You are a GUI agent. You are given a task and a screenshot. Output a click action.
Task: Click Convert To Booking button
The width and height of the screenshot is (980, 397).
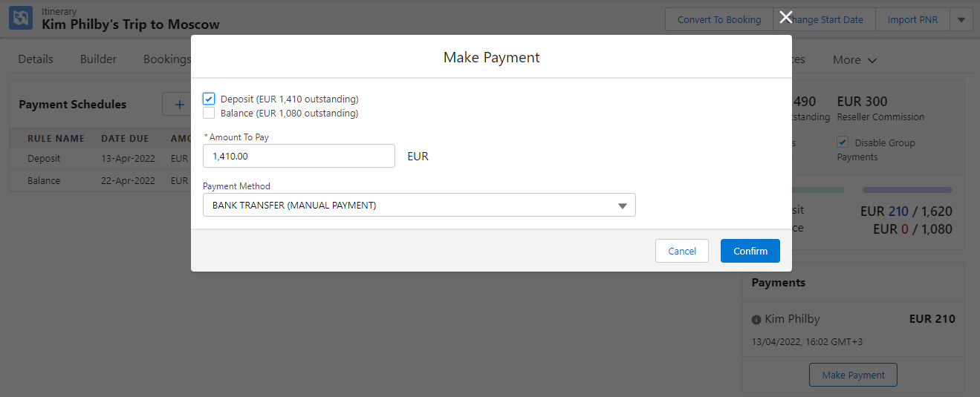[x=718, y=20]
